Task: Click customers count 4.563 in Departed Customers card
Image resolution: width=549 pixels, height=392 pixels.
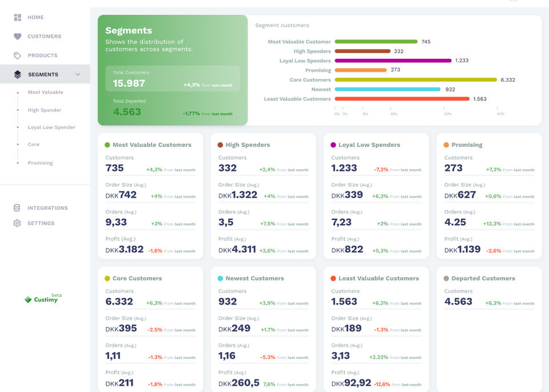Action: click(458, 301)
